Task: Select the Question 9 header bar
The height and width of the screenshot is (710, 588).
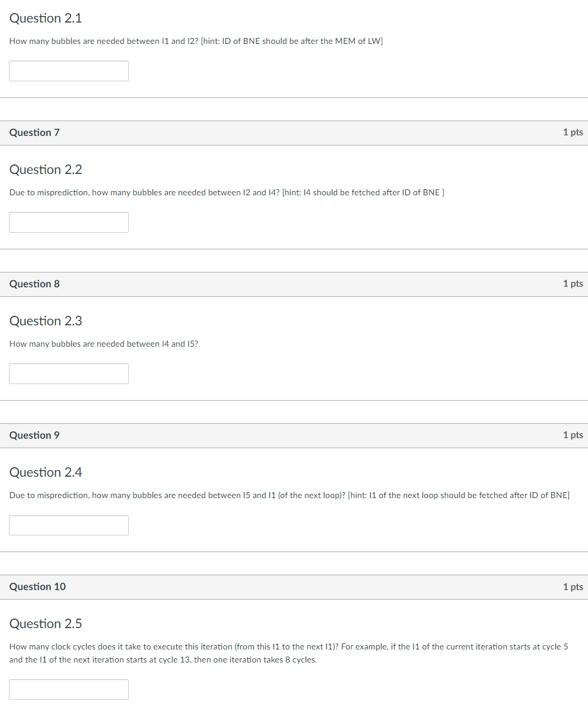Action: [294, 435]
